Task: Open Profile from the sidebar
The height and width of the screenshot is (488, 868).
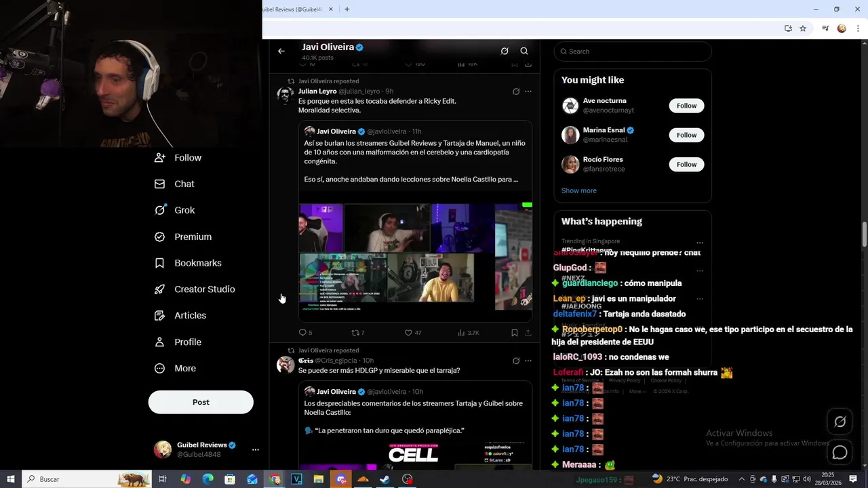Action: pyautogui.click(x=178, y=342)
